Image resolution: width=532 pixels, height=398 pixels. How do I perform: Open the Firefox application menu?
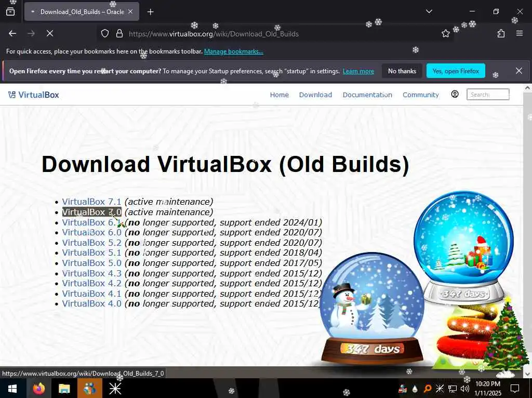[x=519, y=34]
